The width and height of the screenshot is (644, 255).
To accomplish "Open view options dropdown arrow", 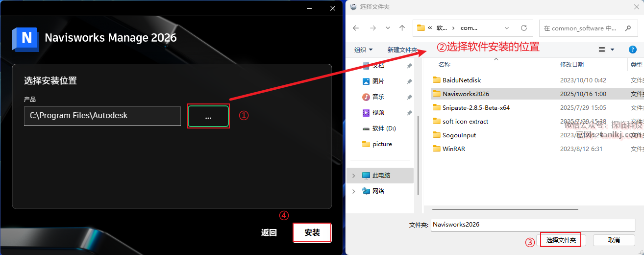I will 612,50.
